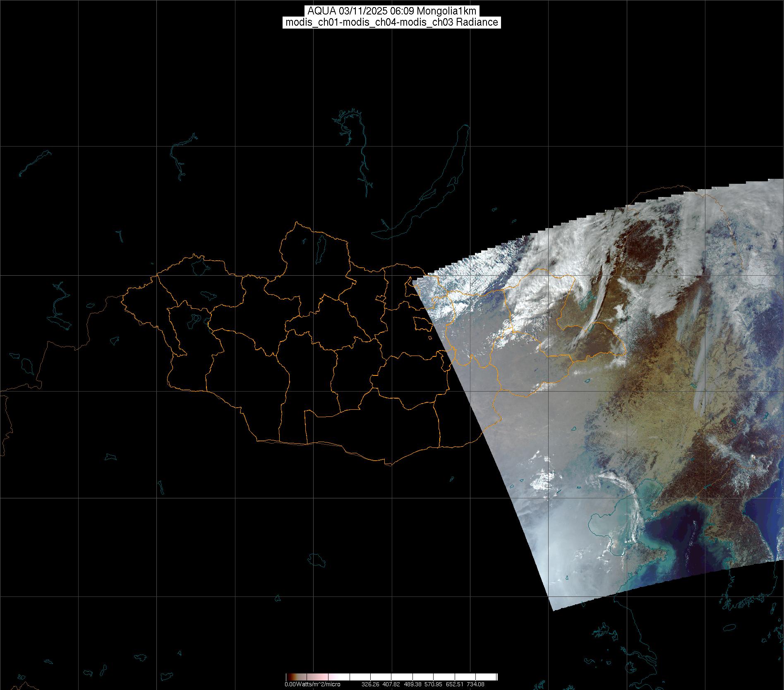
Task: Click the 652.51 colorbar value
Action: click(455, 684)
